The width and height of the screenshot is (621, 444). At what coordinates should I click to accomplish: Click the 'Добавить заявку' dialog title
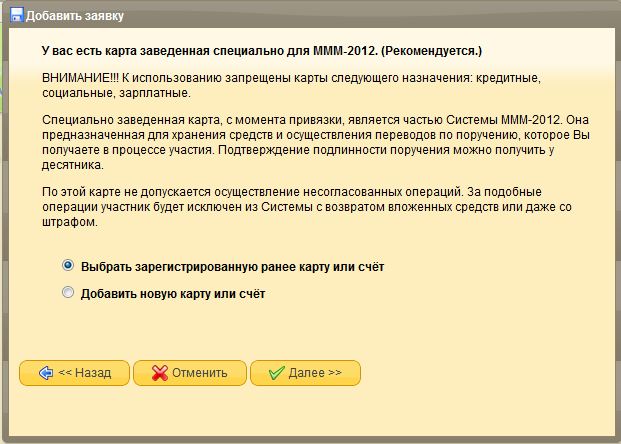pyautogui.click(x=75, y=16)
